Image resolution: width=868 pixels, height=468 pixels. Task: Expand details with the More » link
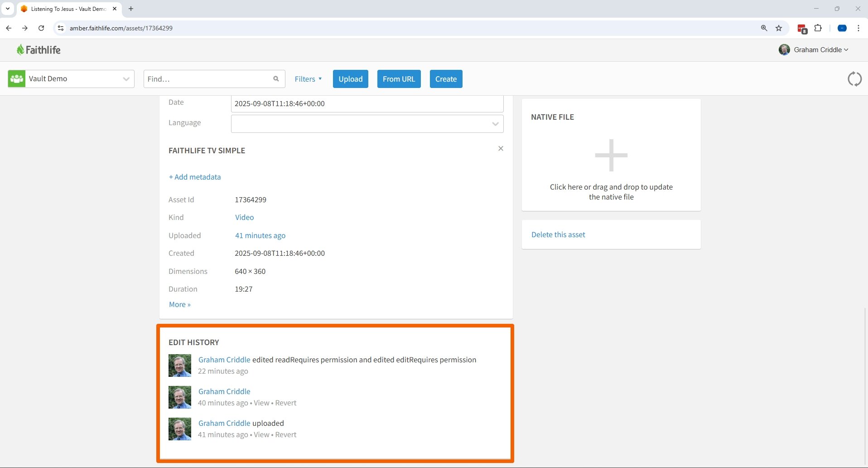click(x=180, y=304)
